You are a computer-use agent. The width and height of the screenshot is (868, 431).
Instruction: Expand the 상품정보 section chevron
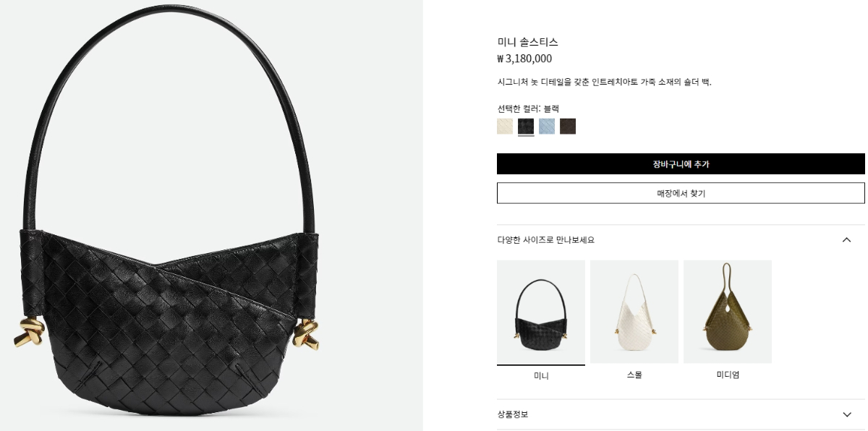pyautogui.click(x=847, y=414)
